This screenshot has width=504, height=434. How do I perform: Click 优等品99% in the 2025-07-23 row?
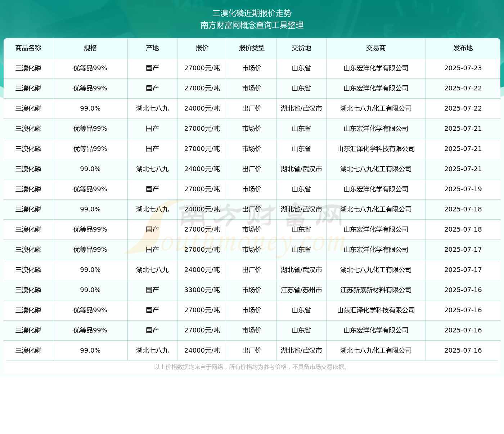click(x=90, y=68)
